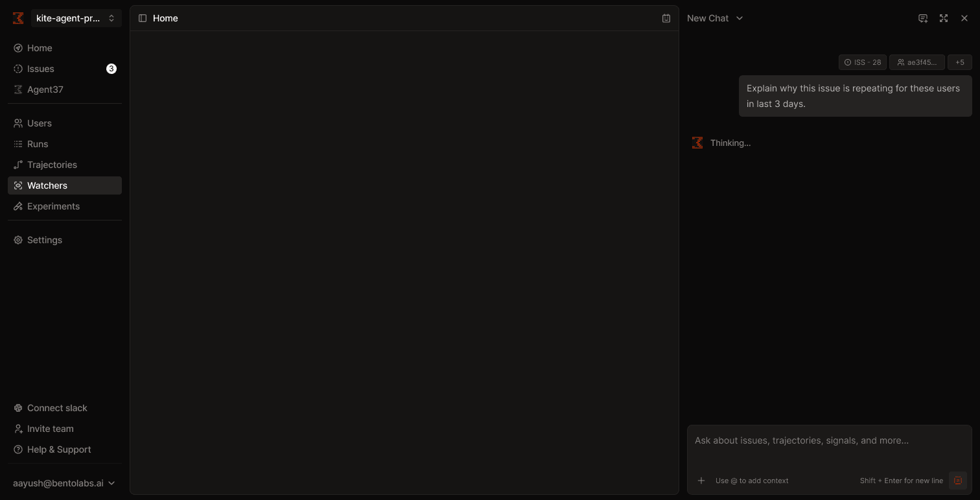This screenshot has width=980, height=500.
Task: Open Agent37 in the sidebar
Action: tap(65, 89)
